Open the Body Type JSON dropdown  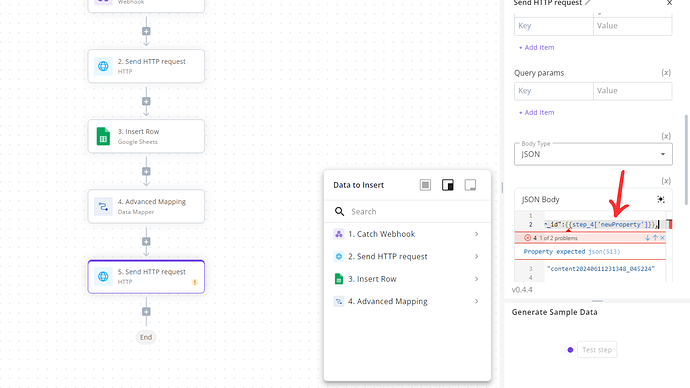[593, 154]
